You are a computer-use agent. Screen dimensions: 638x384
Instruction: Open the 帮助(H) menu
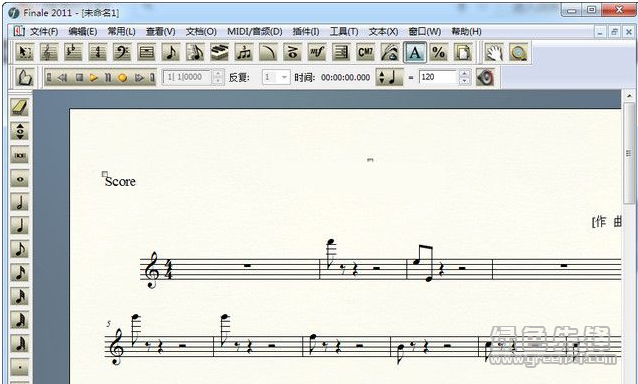466,31
